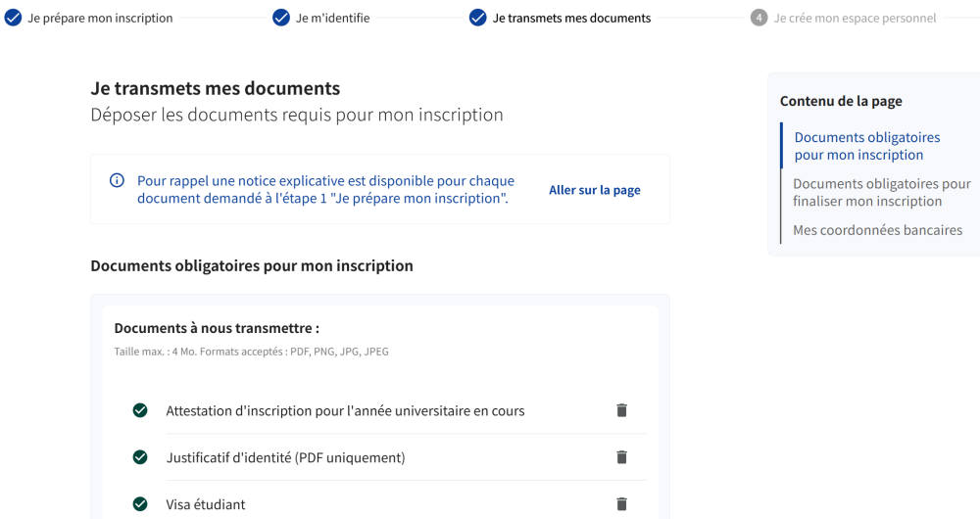Jump to "Documents obligatoires pour finaliser mon inscription"

(x=881, y=192)
